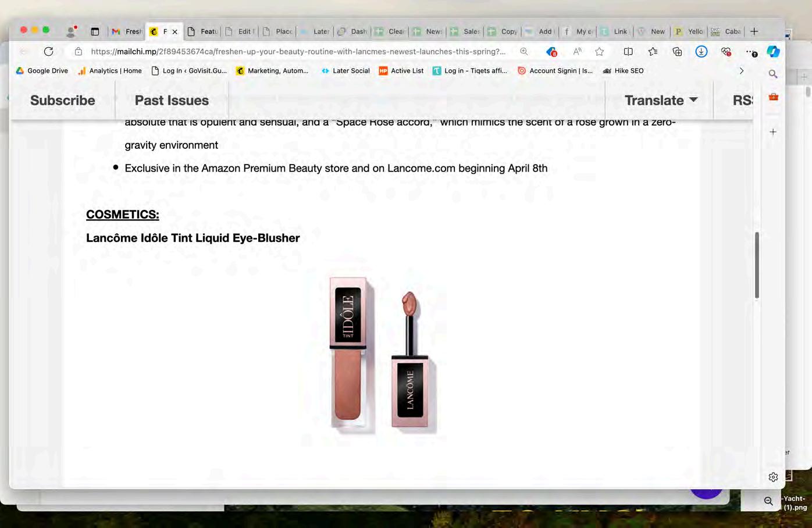
Task: Start Read Aloud from the address bar
Action: click(577, 52)
